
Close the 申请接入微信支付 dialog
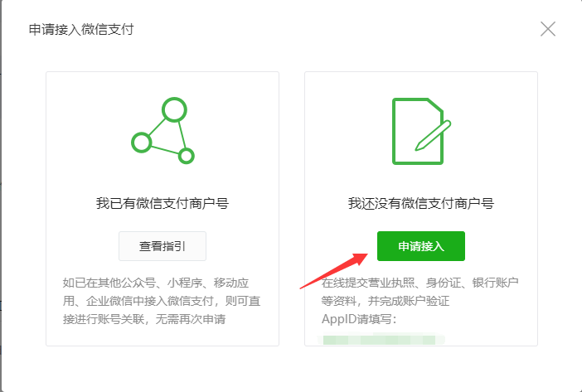click(548, 29)
